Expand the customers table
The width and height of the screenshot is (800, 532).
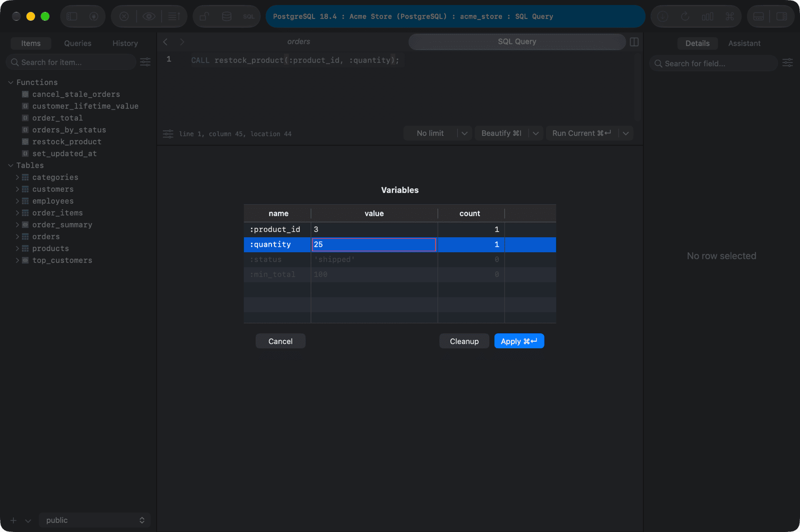coord(17,189)
